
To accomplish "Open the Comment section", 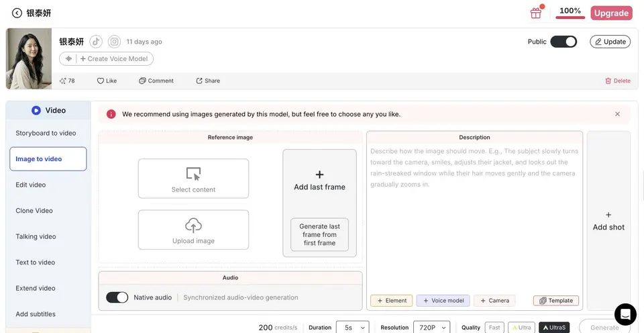I will point(156,81).
